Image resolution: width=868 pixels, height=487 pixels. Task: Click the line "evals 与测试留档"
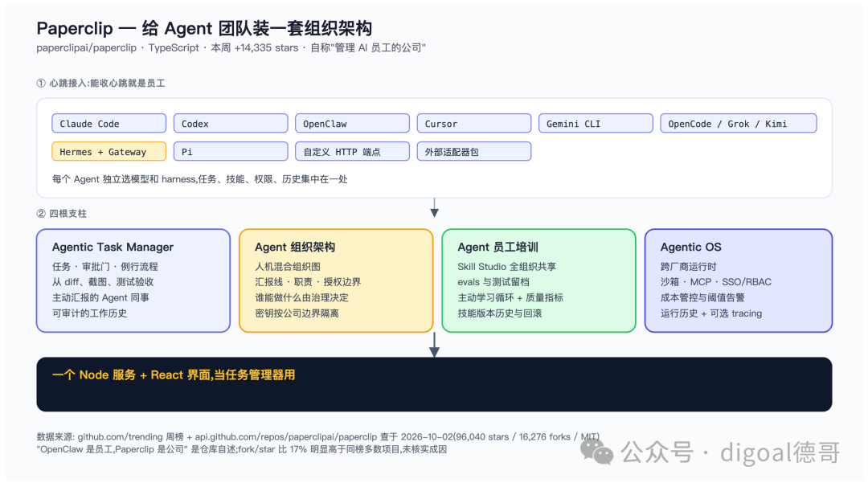point(493,282)
